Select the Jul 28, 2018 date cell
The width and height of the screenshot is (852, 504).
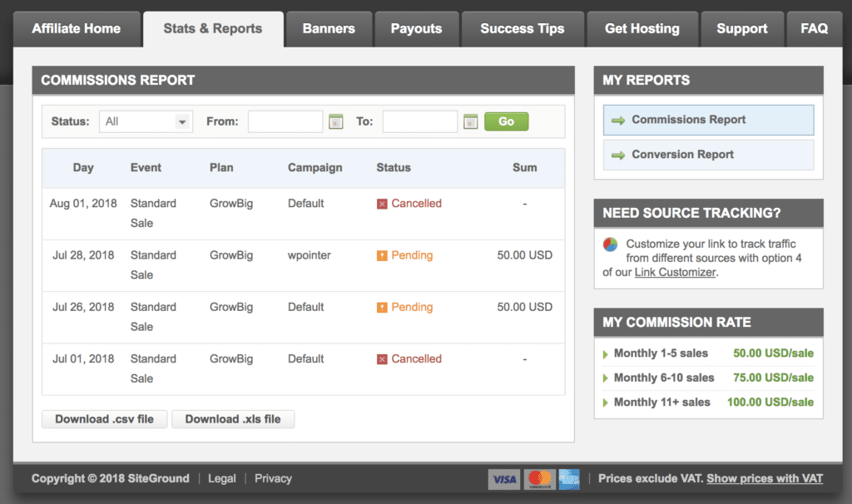pos(83,255)
